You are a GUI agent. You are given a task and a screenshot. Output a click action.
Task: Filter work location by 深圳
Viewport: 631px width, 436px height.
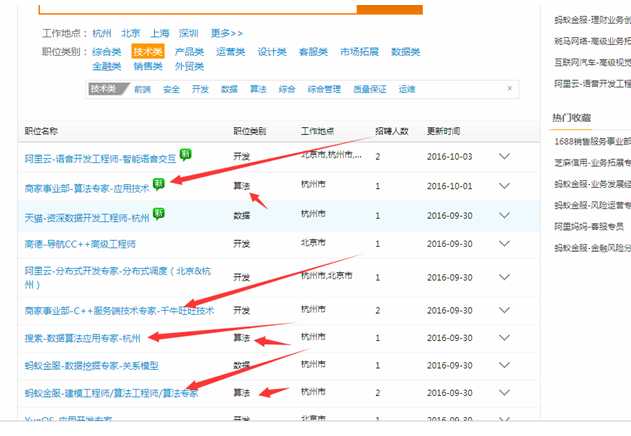[189, 33]
